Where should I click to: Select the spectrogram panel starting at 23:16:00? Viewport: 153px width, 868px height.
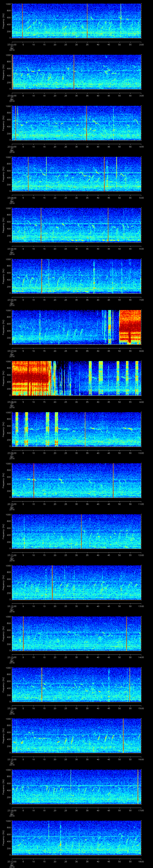tap(77, 786)
